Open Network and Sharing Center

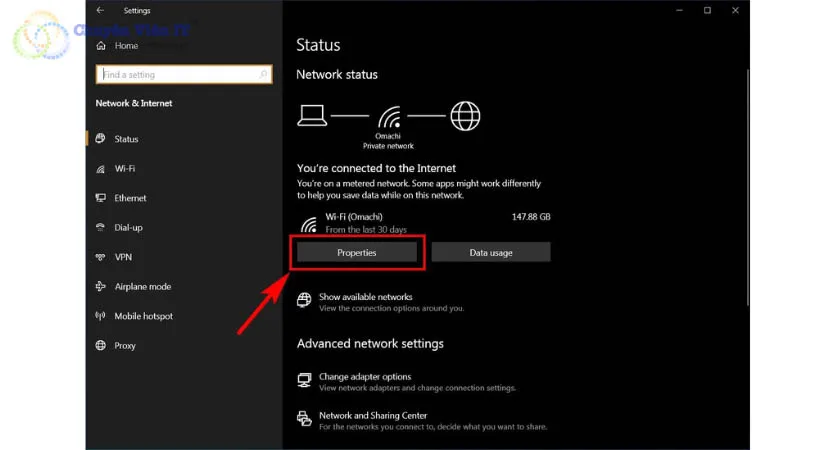point(372,415)
